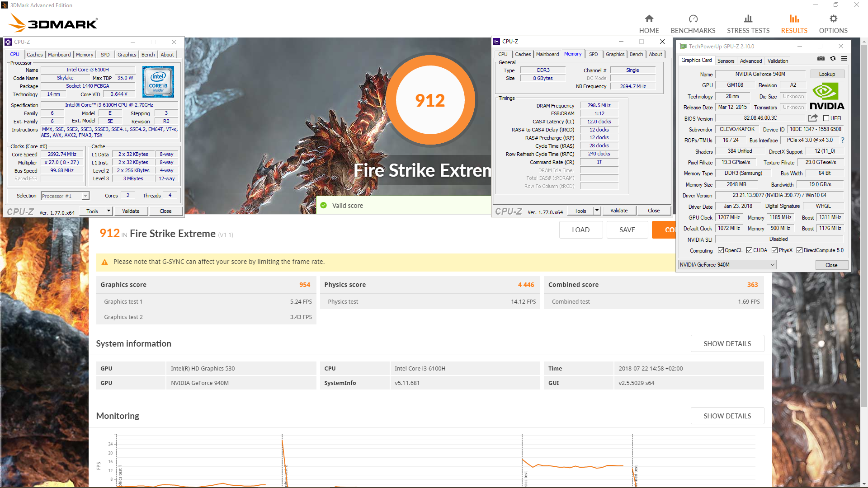Open SPD tab in left CPU-Z window
The height and width of the screenshot is (488, 868).
coord(105,55)
